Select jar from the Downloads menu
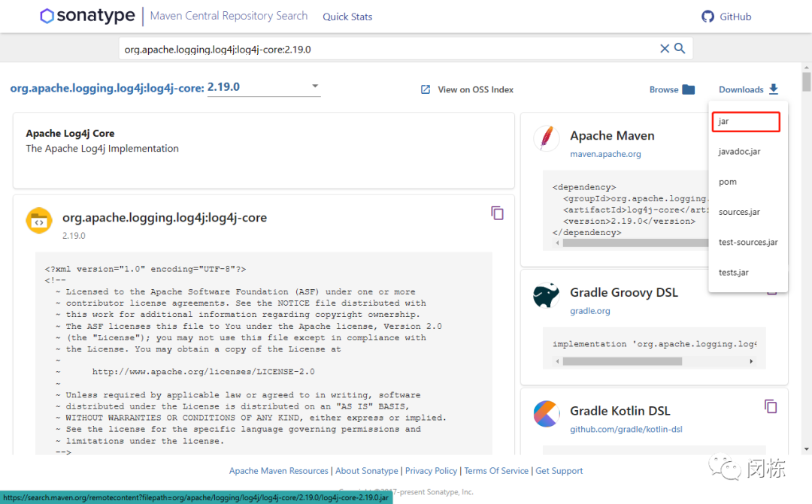 [x=746, y=122]
